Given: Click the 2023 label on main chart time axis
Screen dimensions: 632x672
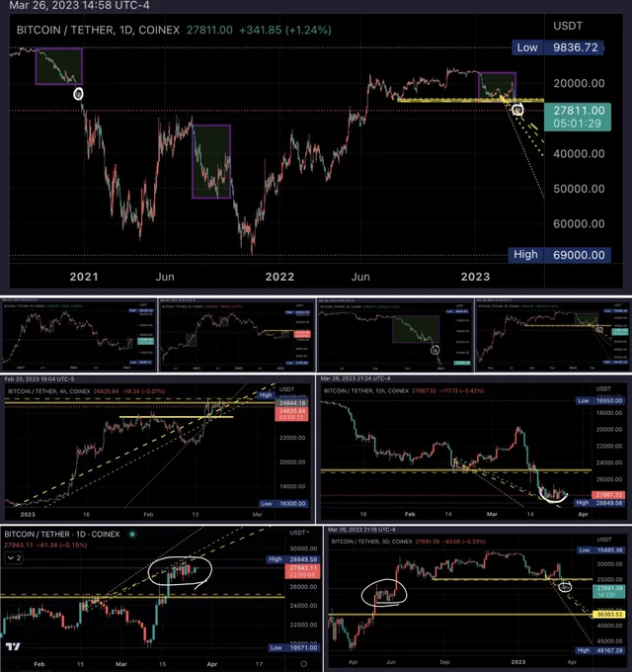Looking at the screenshot, I should (475, 277).
